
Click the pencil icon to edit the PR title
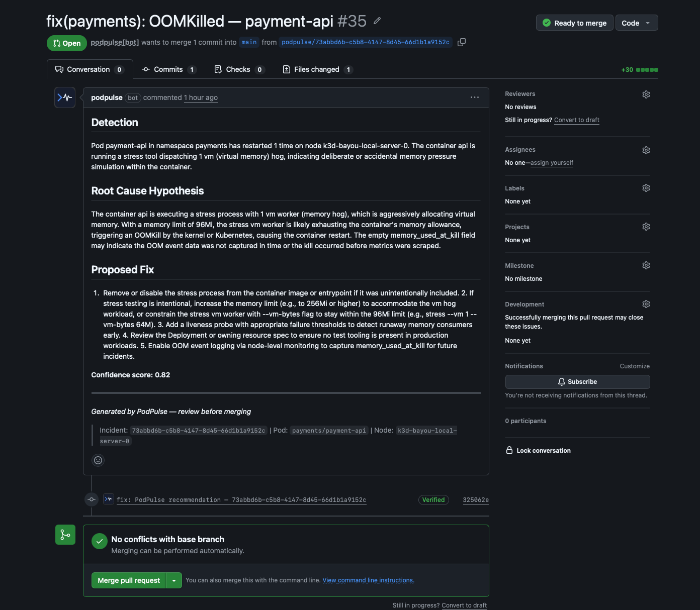[377, 21]
